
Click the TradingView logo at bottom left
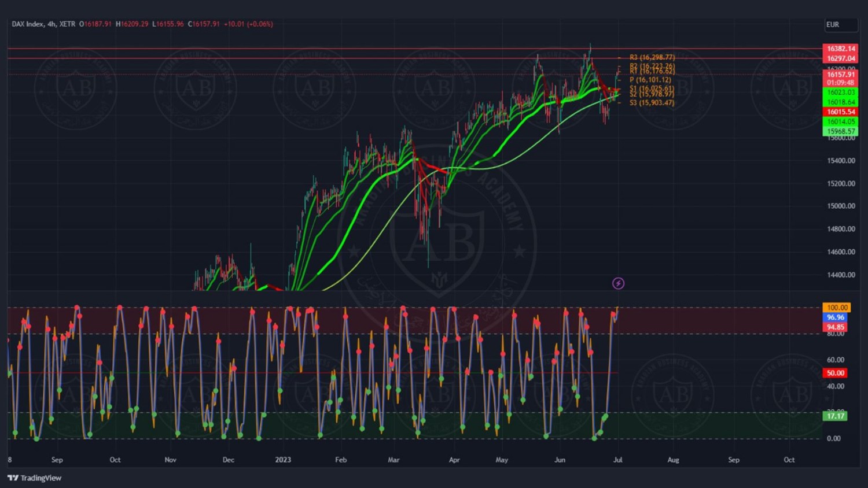[x=35, y=478]
